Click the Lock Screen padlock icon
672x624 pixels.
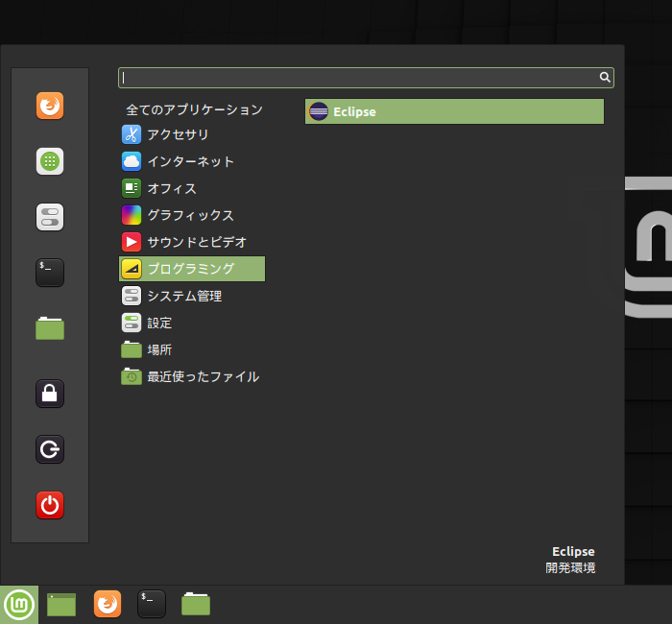[50, 394]
